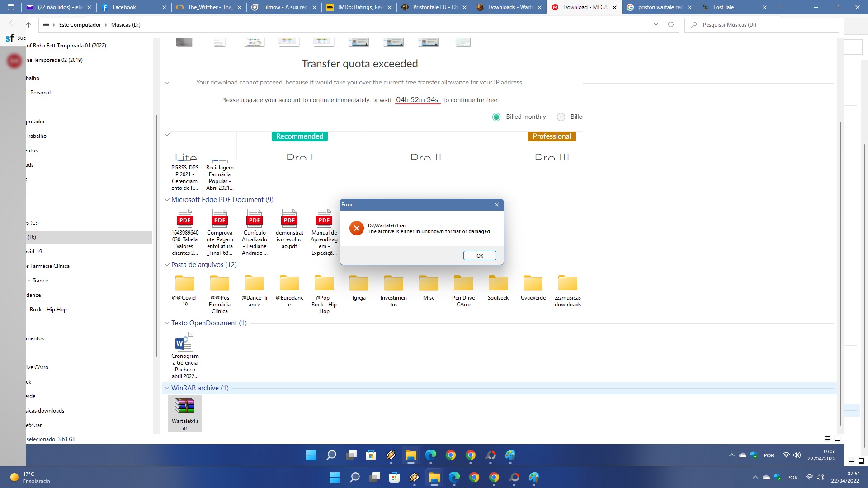Switch to the priston wartale Google tab
This screenshot has width=868, height=488.
point(660,7)
